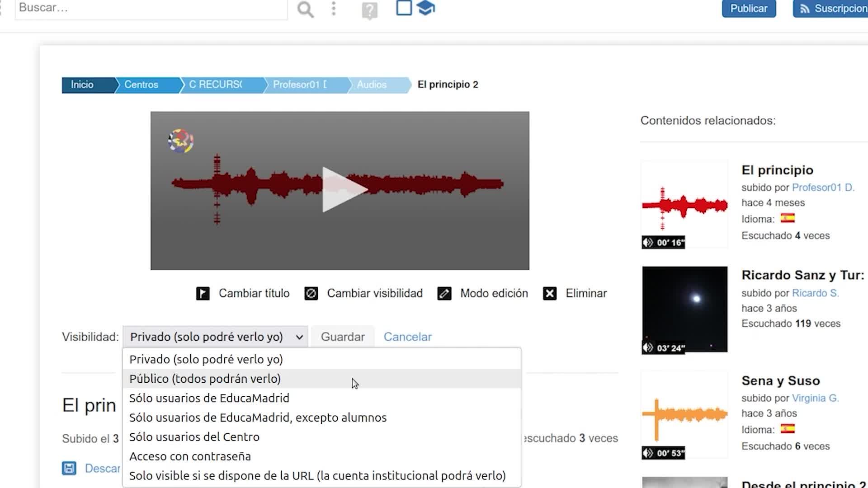Go to Inicio breadcrumb
This screenshot has width=868, height=488.
82,85
